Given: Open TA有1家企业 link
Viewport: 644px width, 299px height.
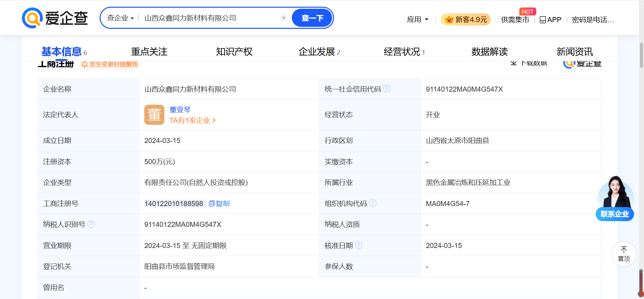Looking at the screenshot, I should 193,120.
